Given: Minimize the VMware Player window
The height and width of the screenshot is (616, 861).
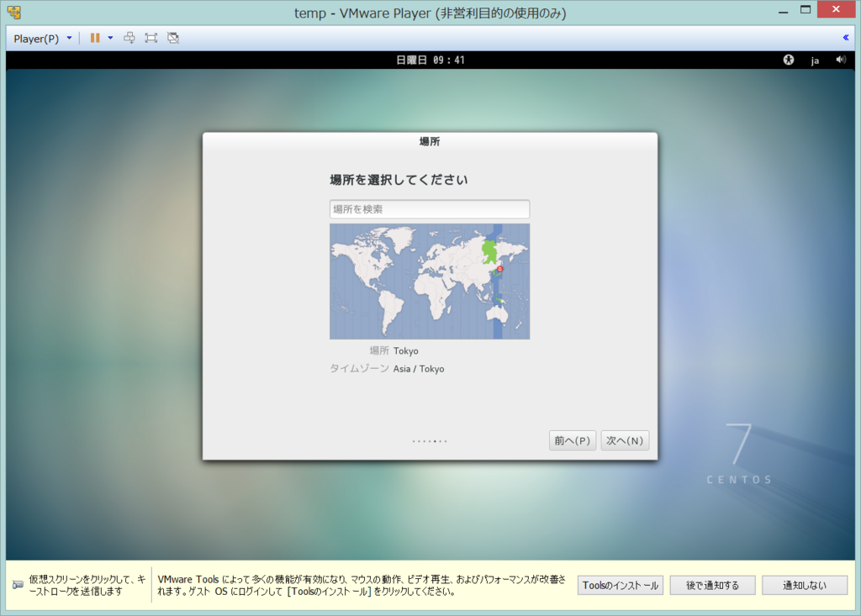Looking at the screenshot, I should 783,11.
